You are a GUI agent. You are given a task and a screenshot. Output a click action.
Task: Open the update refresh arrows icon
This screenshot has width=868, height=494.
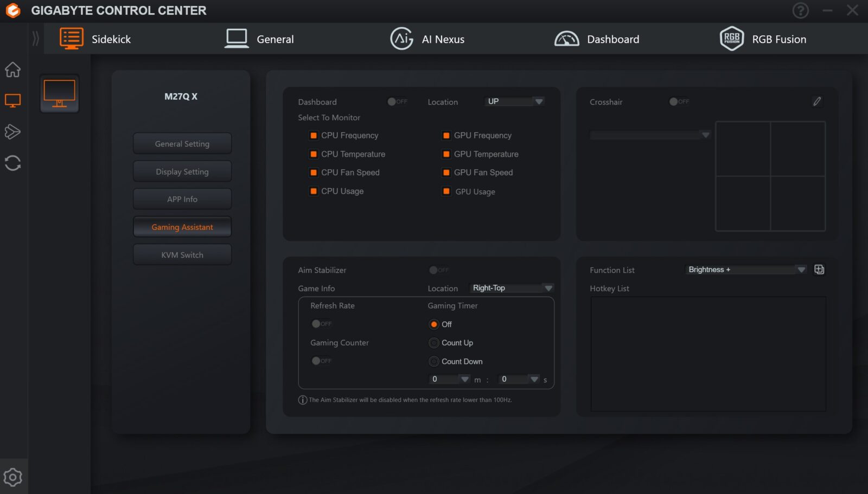click(12, 163)
